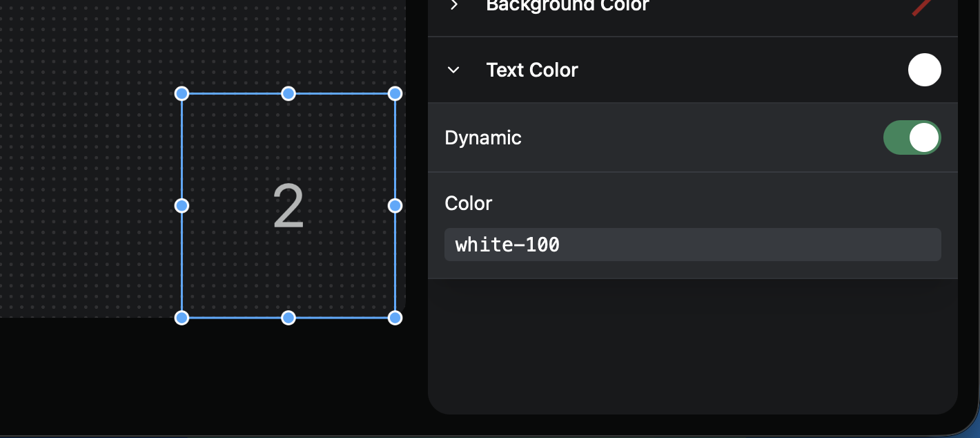Click the white Text Color swatch
This screenshot has height=438, width=980.
tap(924, 70)
